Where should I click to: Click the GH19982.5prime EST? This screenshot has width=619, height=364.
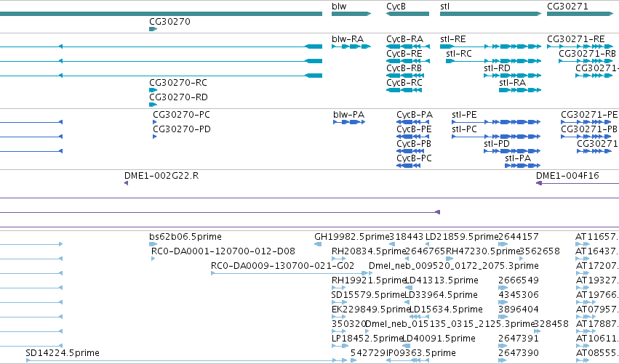click(318, 245)
